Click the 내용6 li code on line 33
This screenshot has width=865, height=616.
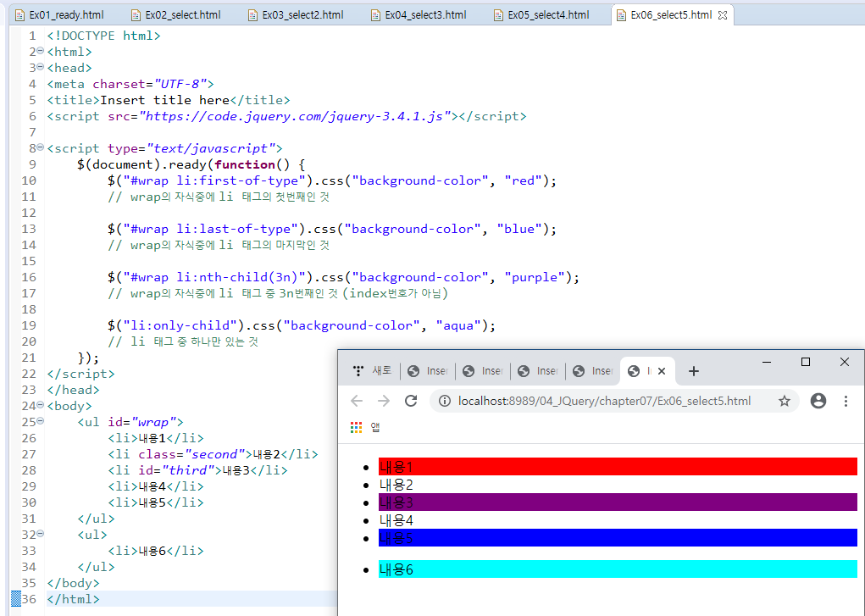[156, 551]
